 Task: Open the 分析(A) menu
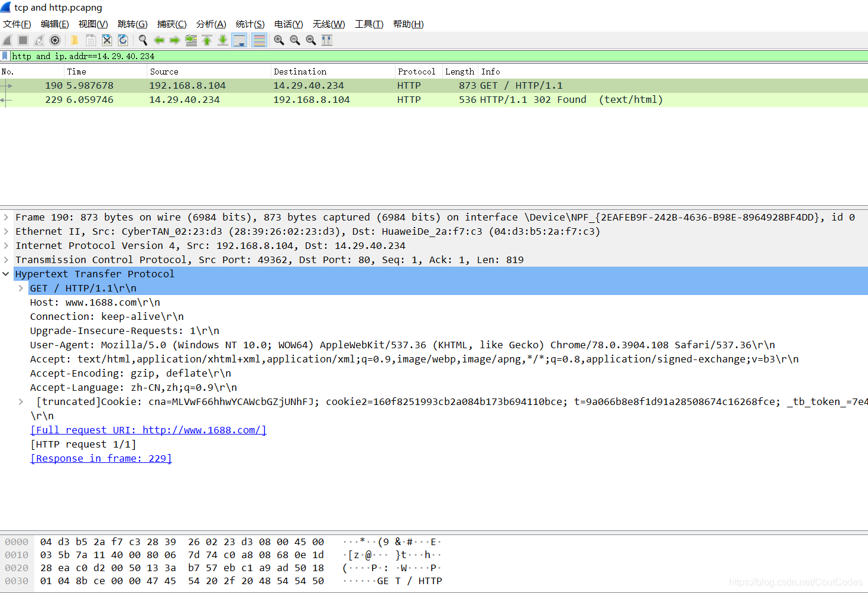(x=211, y=24)
